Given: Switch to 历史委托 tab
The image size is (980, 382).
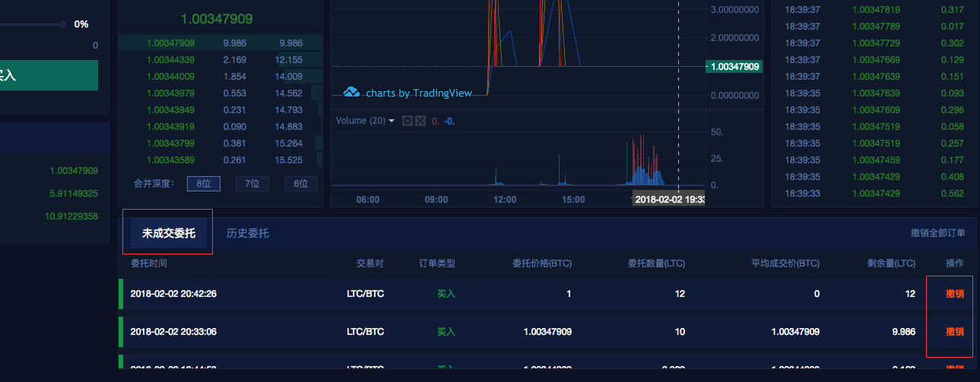Looking at the screenshot, I should 247,233.
